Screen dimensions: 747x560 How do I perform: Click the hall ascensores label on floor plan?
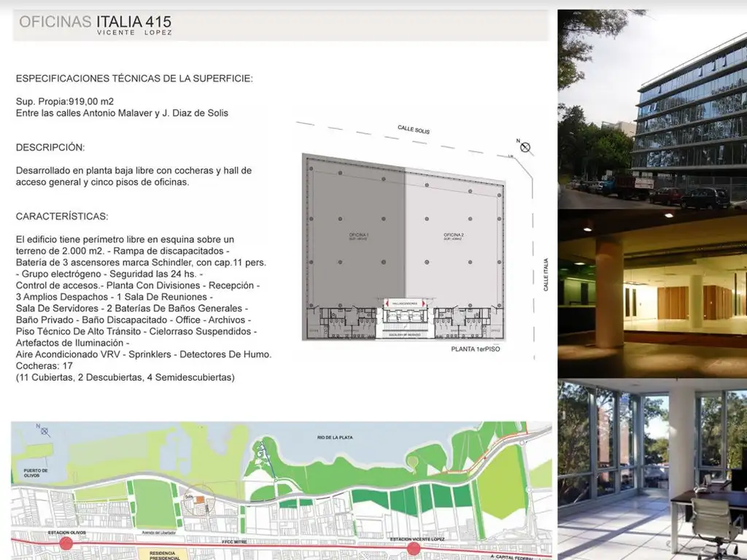tap(404, 303)
